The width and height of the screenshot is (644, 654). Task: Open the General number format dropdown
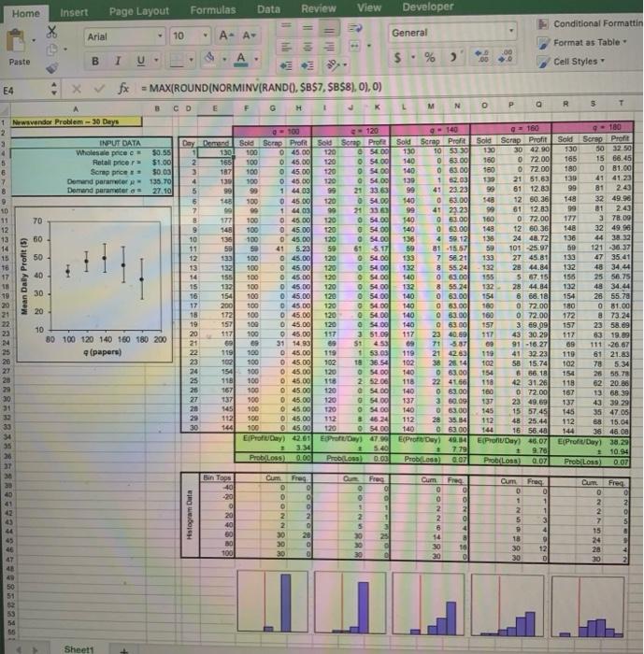click(x=511, y=31)
